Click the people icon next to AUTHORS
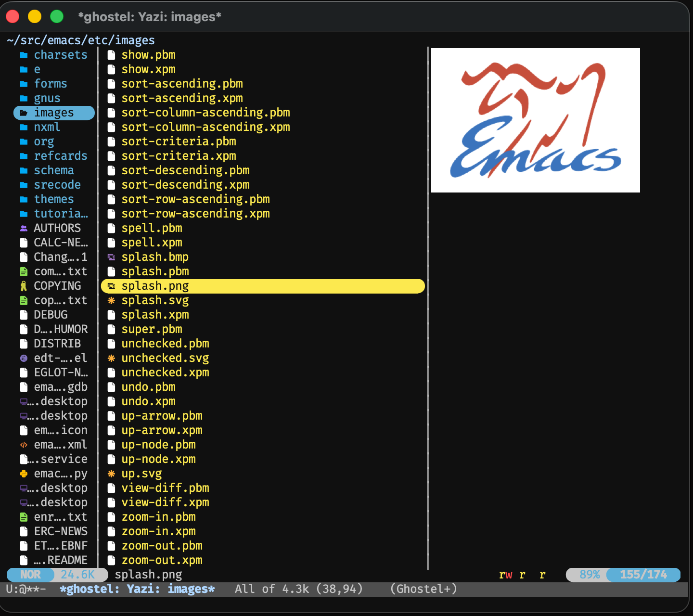The image size is (693, 616). pos(24,229)
